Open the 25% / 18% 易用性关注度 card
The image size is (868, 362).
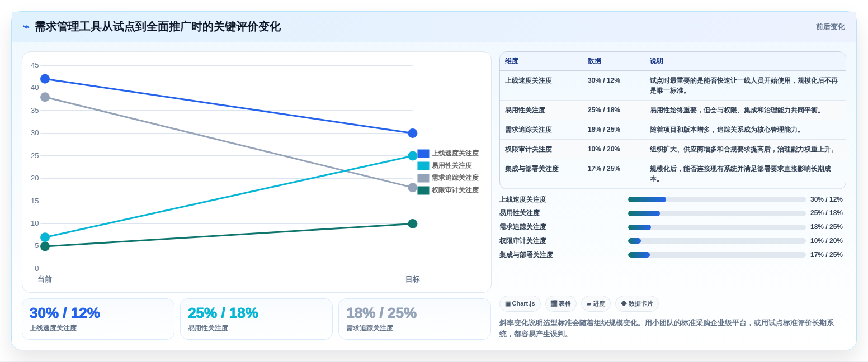pos(256,319)
